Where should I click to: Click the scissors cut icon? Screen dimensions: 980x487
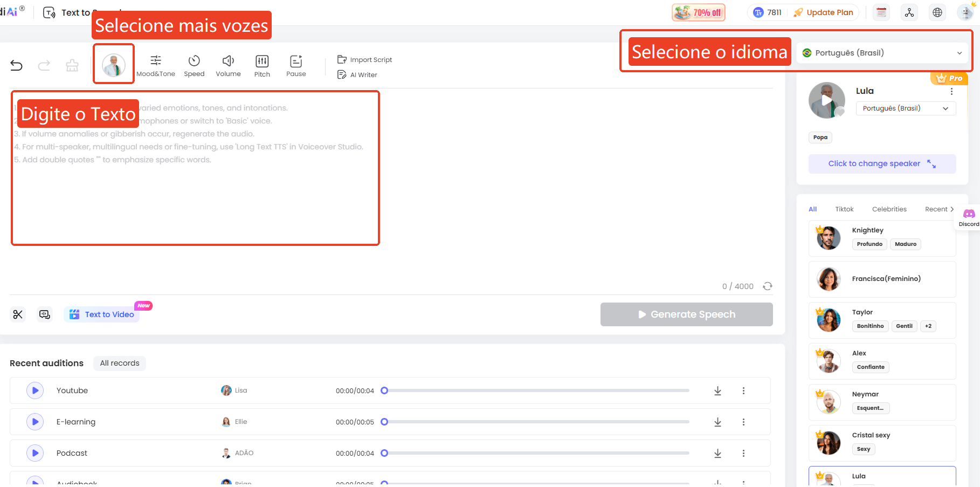click(18, 314)
